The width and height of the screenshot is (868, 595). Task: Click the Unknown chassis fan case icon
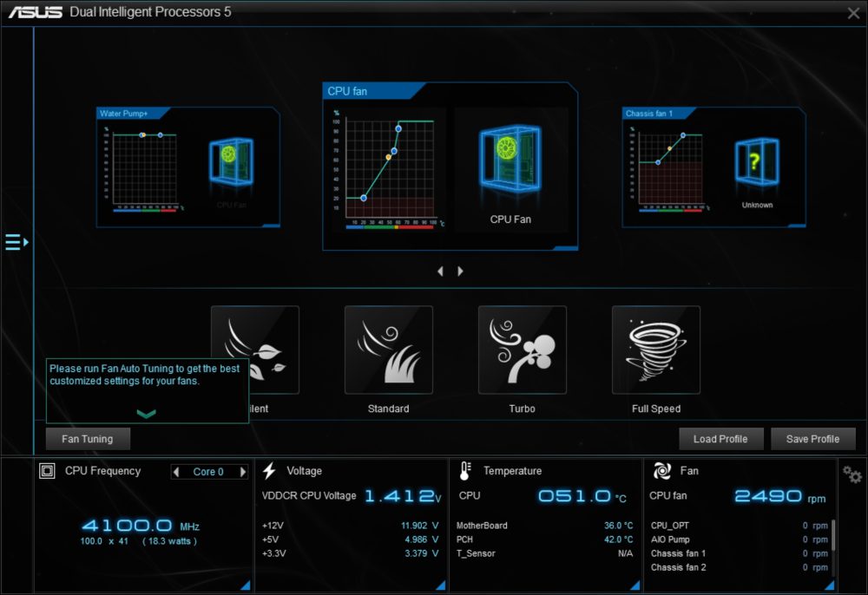coord(757,162)
